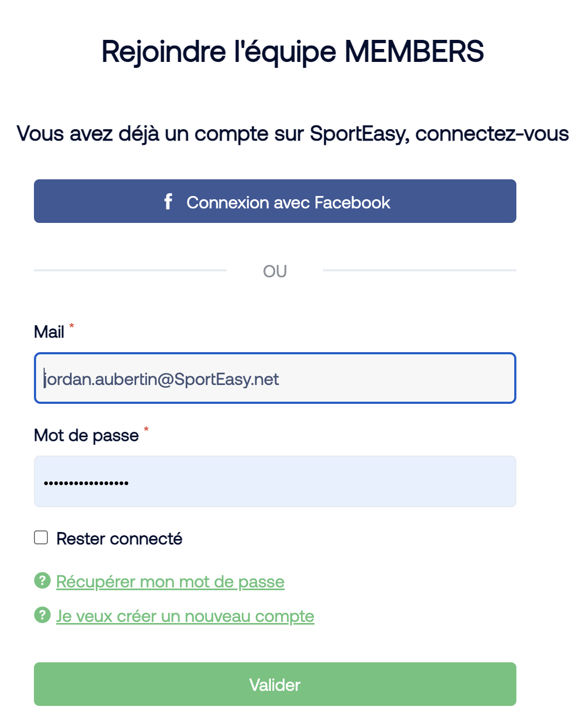The image size is (588, 728).
Task: Click the red asterisk next to Mail
Action: (x=72, y=326)
